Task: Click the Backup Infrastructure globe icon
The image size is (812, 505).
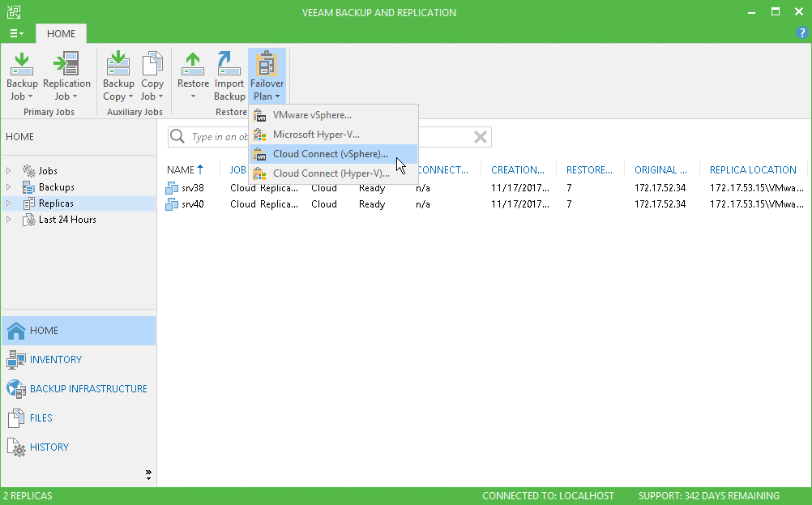Action: (16, 389)
